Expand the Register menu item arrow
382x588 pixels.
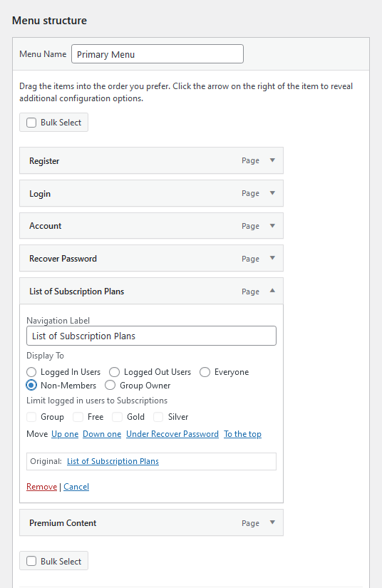tap(272, 160)
